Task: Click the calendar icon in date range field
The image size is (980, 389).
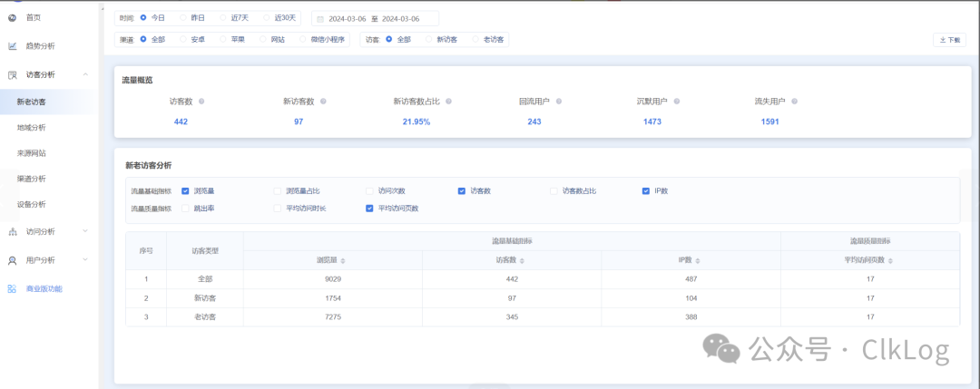Action: pyautogui.click(x=320, y=19)
